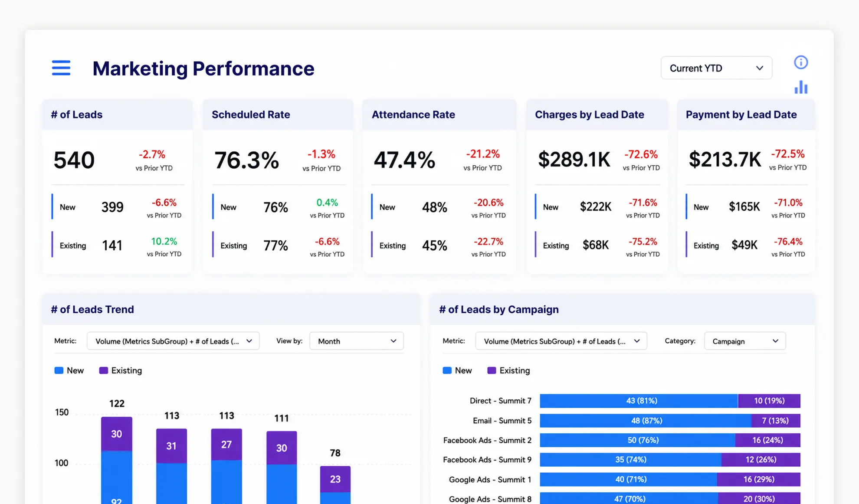This screenshot has height=504, width=859.
Task: Click the 47.4% attendance rate value
Action: click(404, 160)
